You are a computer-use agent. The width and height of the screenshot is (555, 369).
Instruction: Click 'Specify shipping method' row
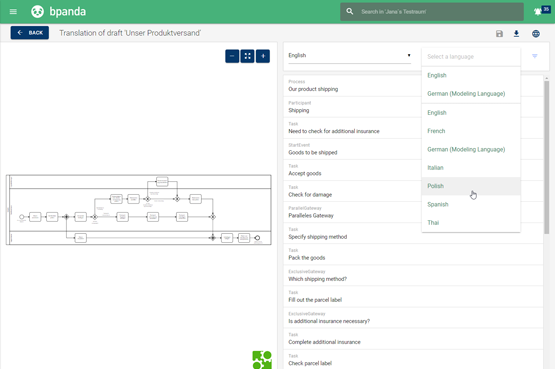click(413, 233)
